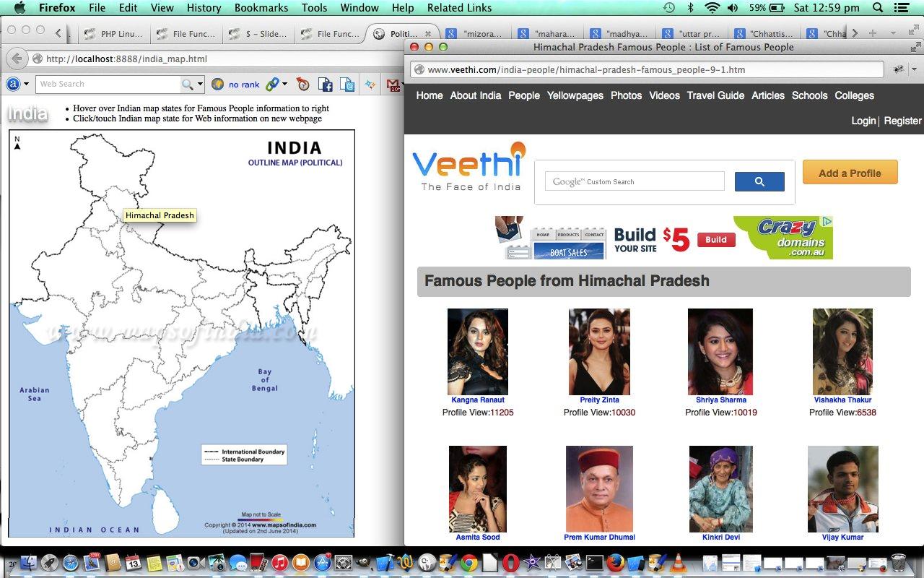This screenshot has width=924, height=578.
Task: Open Finder from the Dock
Action: [x=28, y=563]
